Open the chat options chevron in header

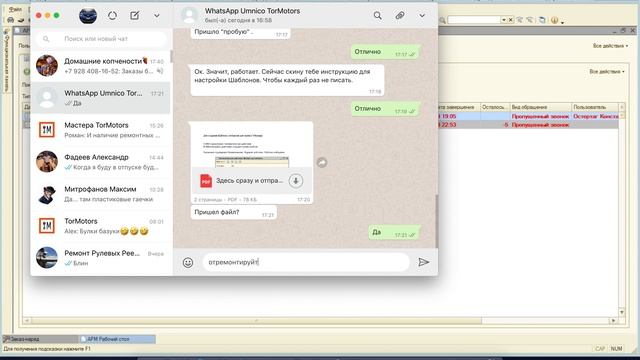[x=422, y=16]
